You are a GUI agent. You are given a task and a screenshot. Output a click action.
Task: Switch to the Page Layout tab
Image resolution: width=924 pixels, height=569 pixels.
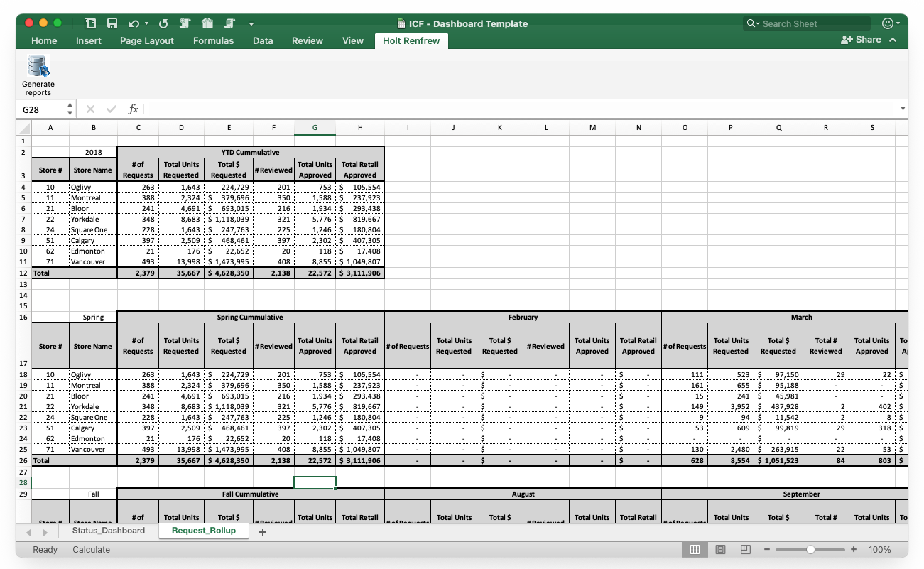tap(147, 40)
